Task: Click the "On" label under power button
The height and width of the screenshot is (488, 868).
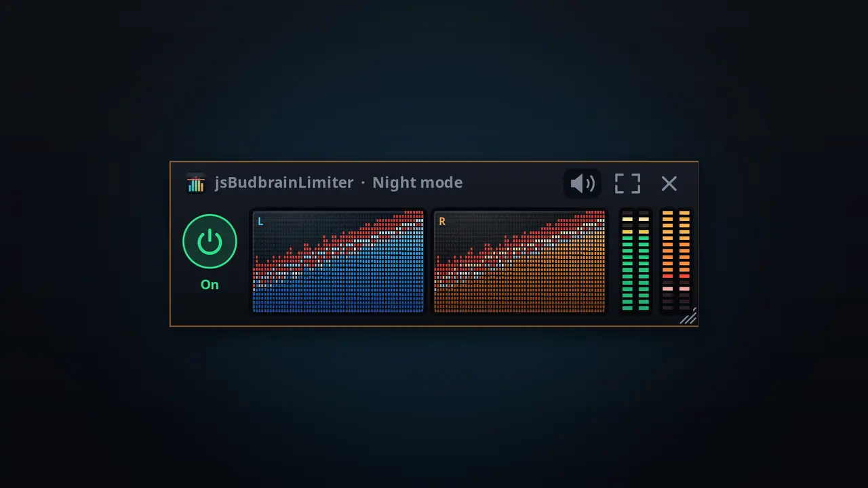Action: 210,285
